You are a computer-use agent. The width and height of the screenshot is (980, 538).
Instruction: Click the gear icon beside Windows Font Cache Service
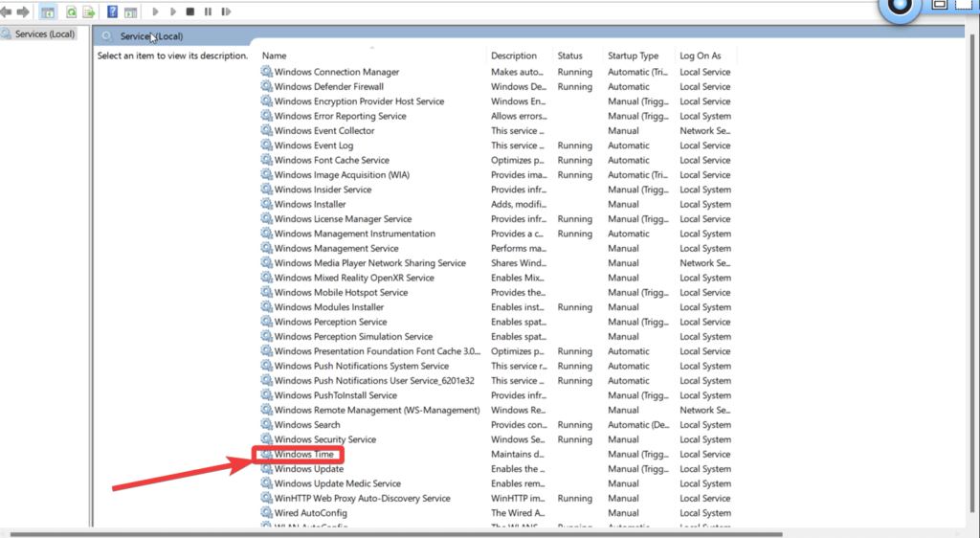pos(267,160)
